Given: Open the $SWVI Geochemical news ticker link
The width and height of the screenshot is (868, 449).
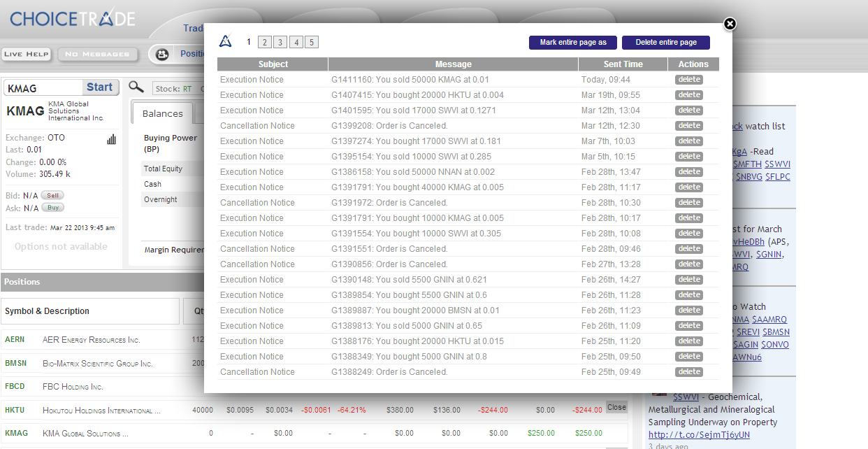Looking at the screenshot, I should [686, 397].
